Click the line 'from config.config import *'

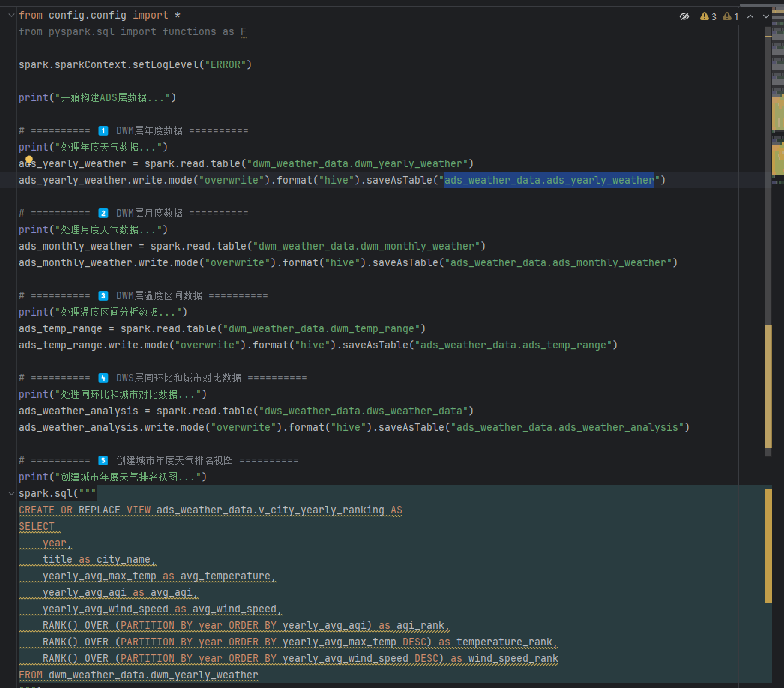pos(100,16)
